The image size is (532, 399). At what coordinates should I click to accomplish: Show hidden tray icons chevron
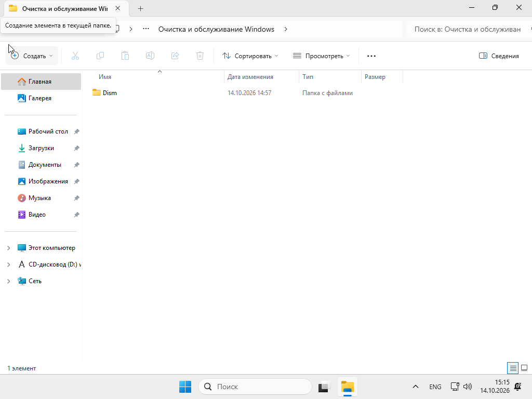coord(416,387)
